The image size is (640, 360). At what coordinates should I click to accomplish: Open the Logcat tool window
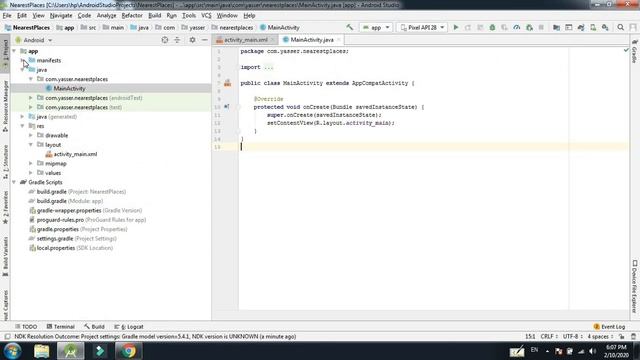129,327
